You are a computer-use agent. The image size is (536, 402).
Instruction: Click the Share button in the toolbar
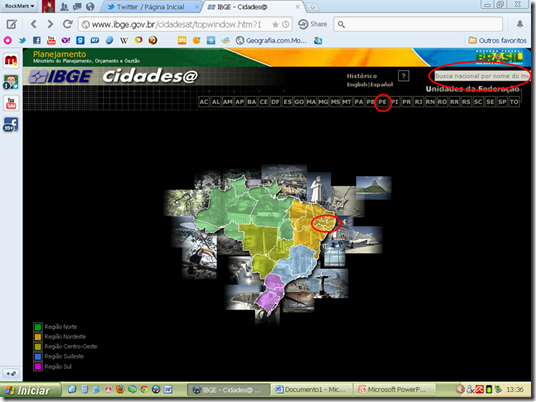312,24
